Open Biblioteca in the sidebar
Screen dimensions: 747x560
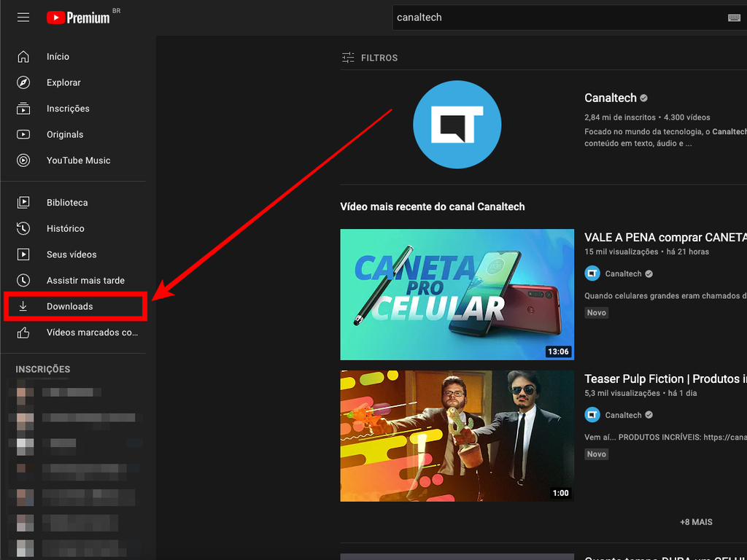tap(67, 203)
